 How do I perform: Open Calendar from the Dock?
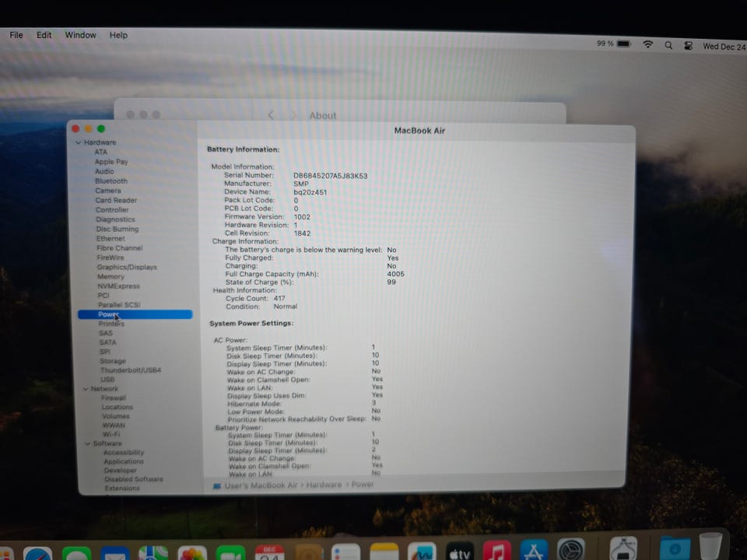tap(269, 552)
